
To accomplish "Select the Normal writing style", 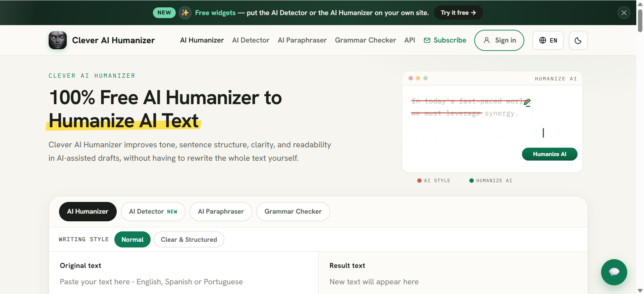I will click(x=132, y=239).
